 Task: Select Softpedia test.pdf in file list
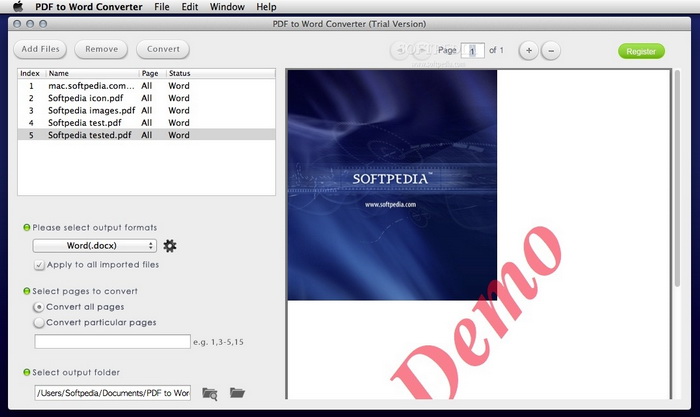146,122
